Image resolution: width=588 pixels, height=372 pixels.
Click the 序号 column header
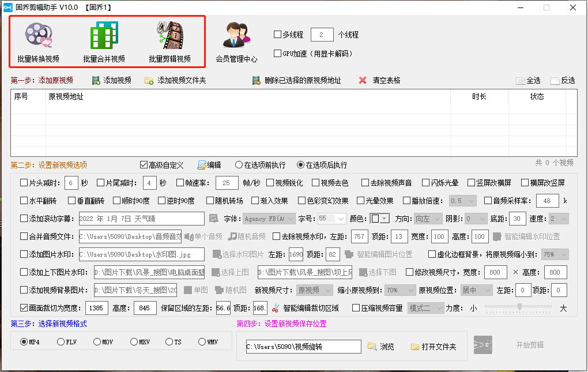pos(28,97)
